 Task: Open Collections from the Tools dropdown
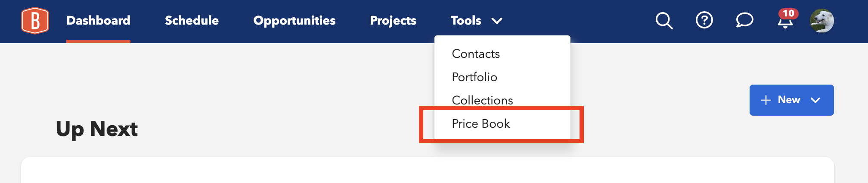[482, 100]
